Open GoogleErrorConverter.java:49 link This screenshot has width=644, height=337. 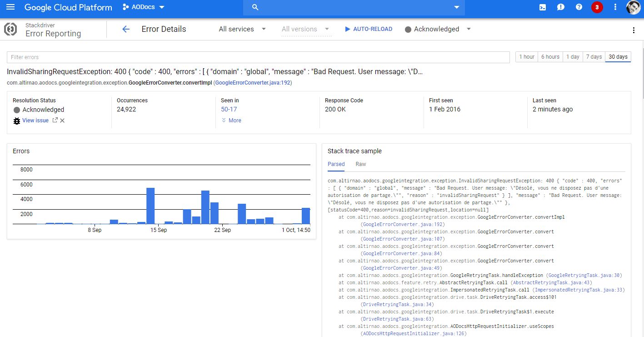point(401,268)
